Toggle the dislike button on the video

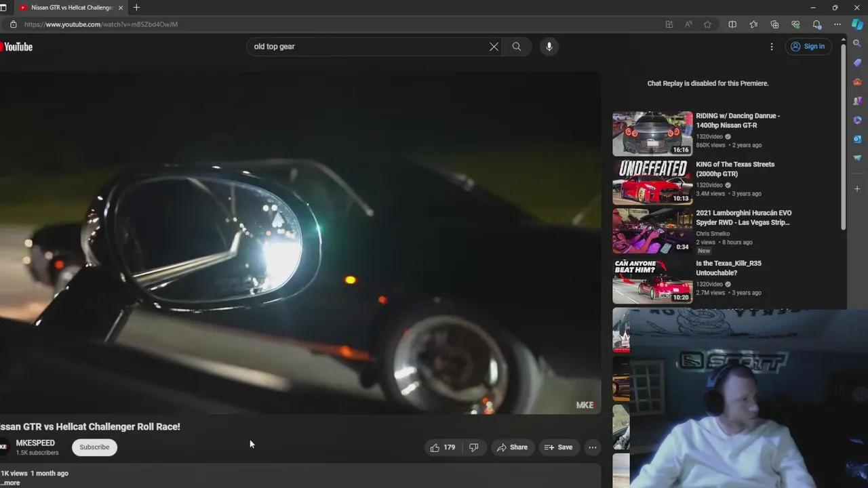click(473, 447)
